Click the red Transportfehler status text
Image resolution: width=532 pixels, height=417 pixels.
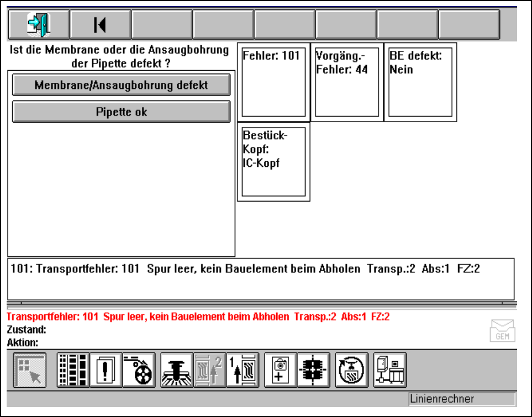click(x=198, y=316)
